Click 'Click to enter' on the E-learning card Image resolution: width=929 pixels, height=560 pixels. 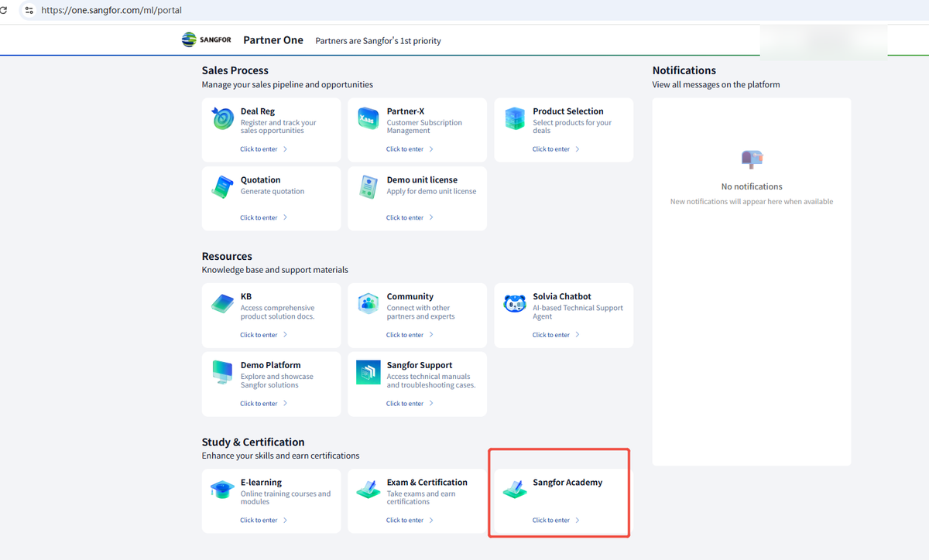click(263, 521)
